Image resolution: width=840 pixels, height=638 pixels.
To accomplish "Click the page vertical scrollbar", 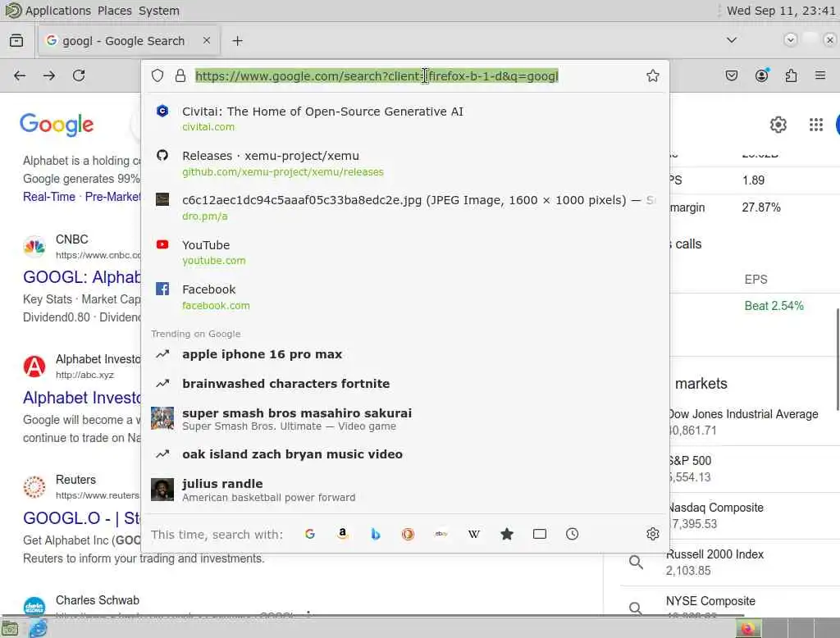I will pos(838,359).
